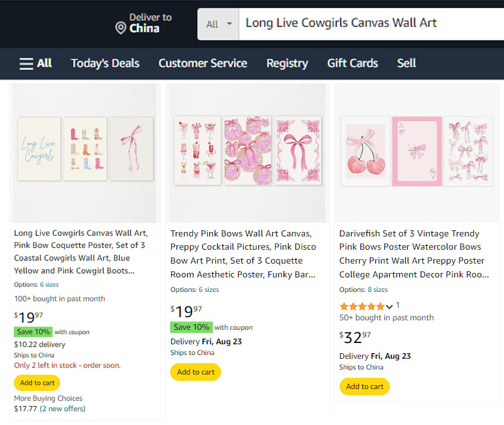The width and height of the screenshot is (504, 425).
Task: Open the All search category dropdown
Action: tap(219, 24)
